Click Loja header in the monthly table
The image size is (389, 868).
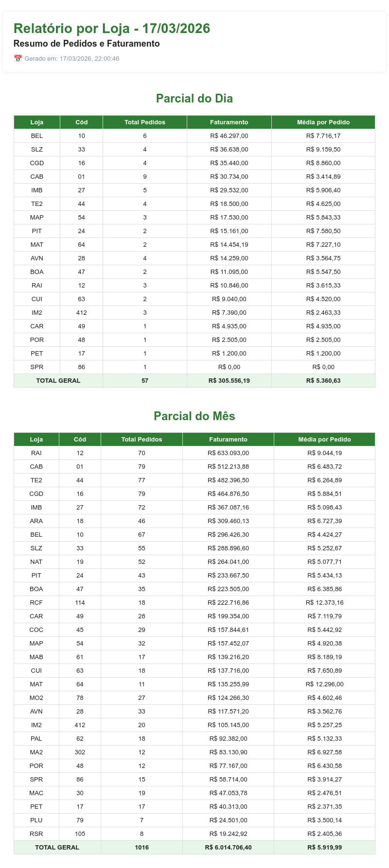tap(36, 440)
